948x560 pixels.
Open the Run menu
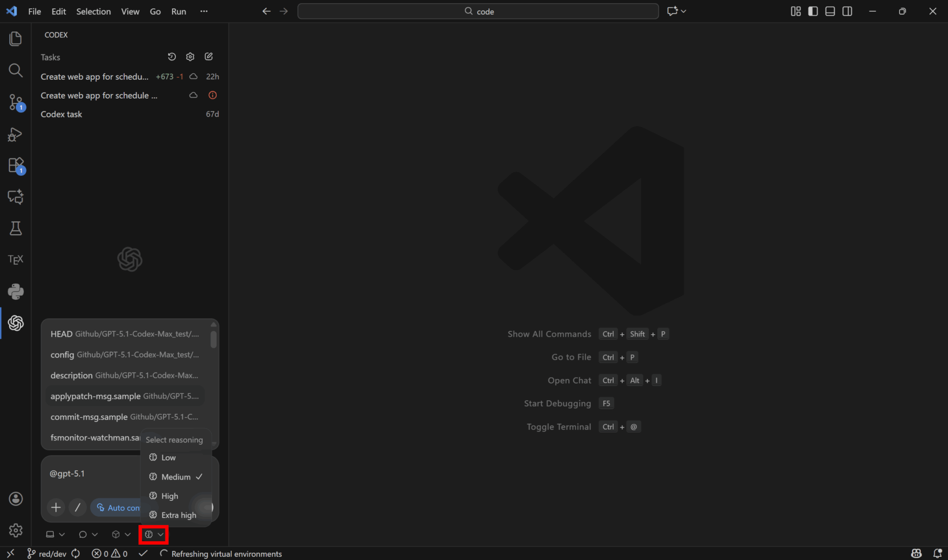click(x=178, y=12)
